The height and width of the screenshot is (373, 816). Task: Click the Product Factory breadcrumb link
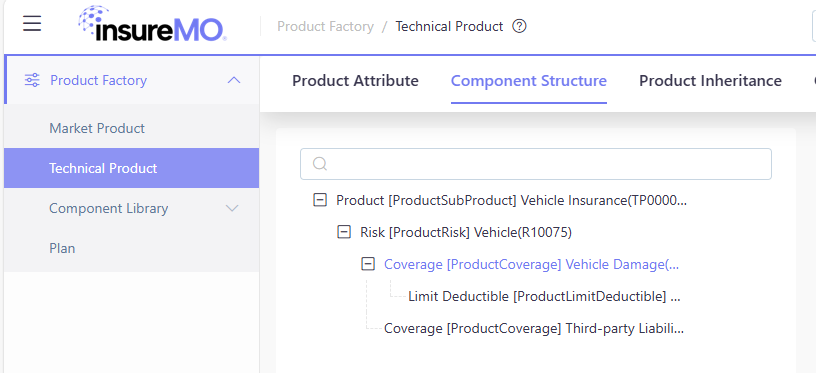[x=325, y=27]
